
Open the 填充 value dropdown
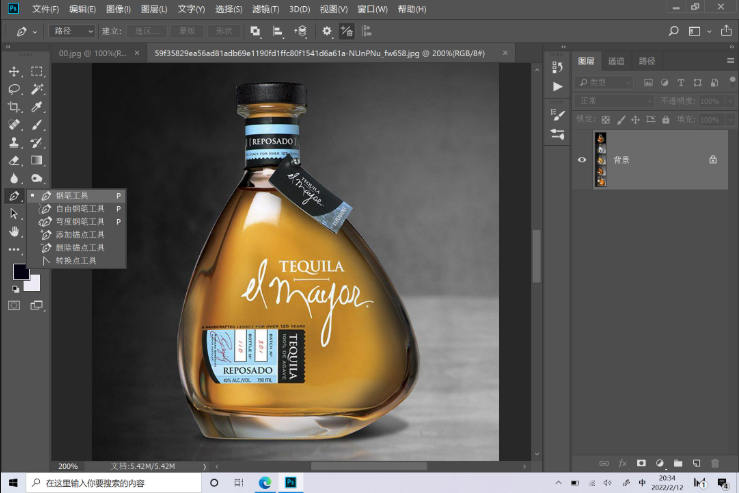pyautogui.click(x=731, y=120)
